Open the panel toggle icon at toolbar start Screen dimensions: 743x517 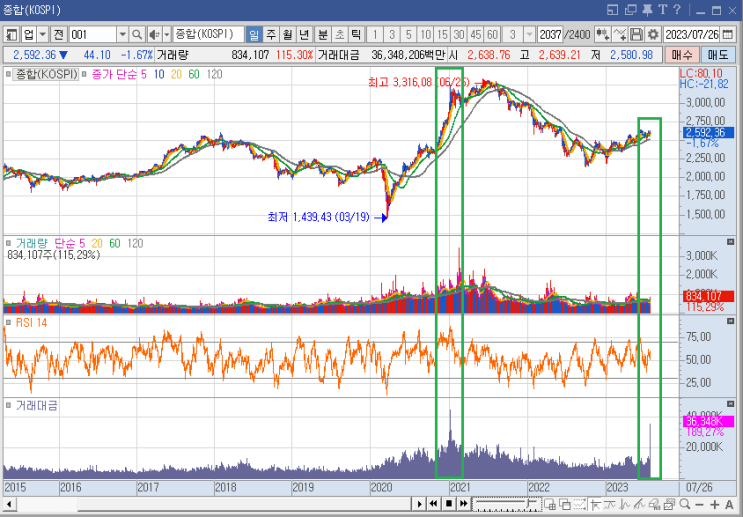(11, 35)
